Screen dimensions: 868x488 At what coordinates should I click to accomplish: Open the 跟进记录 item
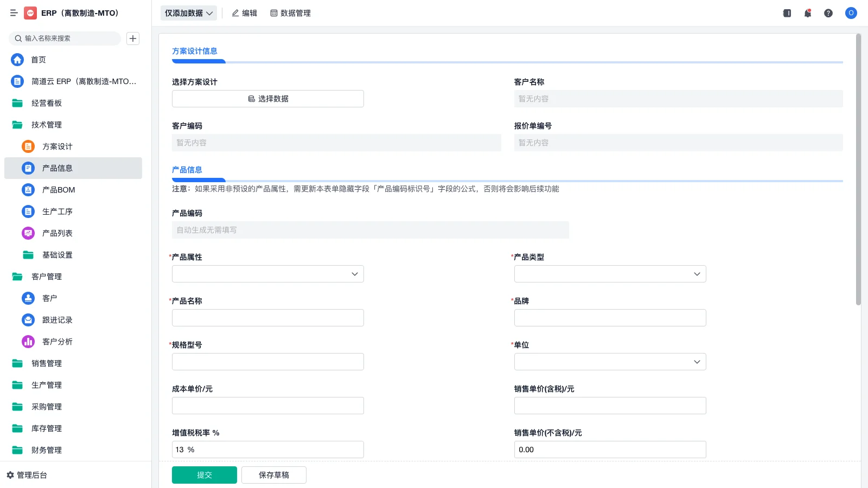[58, 319]
